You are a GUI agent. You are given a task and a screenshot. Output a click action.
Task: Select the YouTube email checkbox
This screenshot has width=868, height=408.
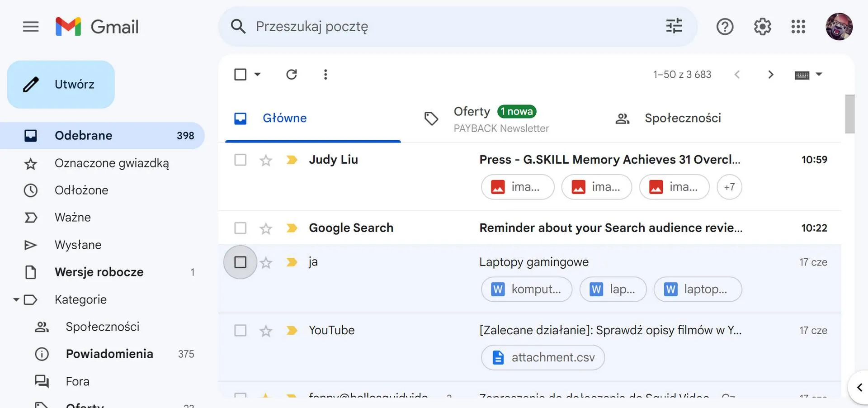pyautogui.click(x=241, y=331)
